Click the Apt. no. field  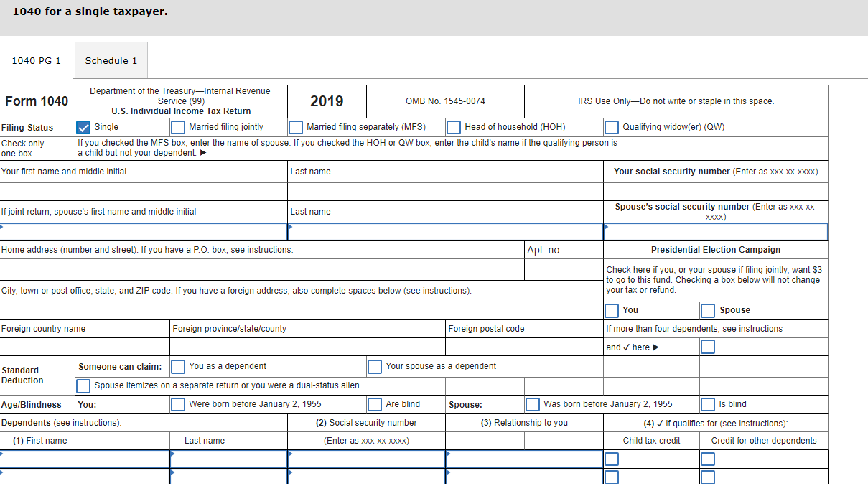coord(564,269)
